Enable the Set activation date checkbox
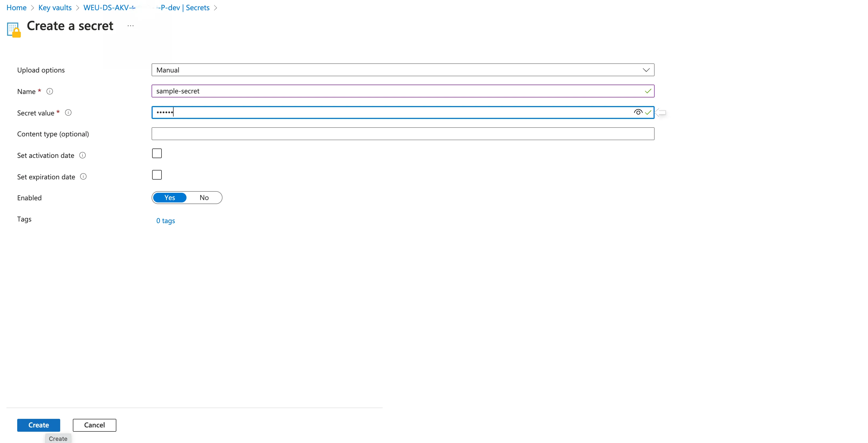The height and width of the screenshot is (443, 868). pyautogui.click(x=157, y=154)
